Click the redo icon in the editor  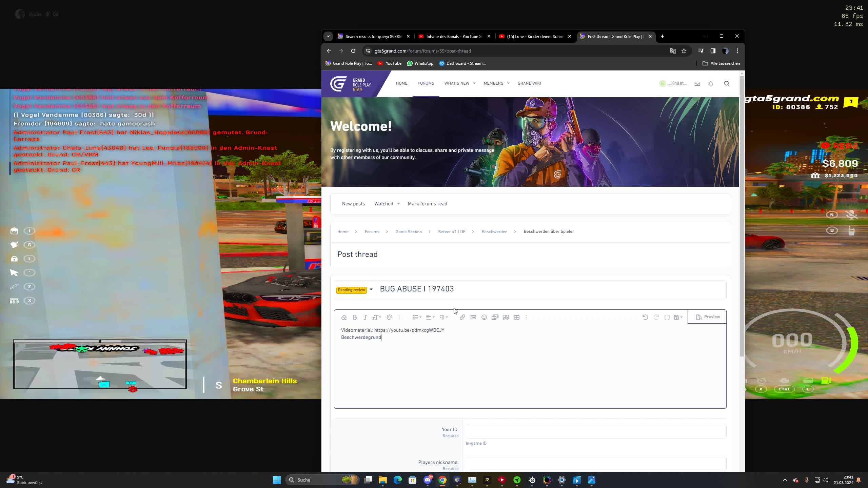656,317
